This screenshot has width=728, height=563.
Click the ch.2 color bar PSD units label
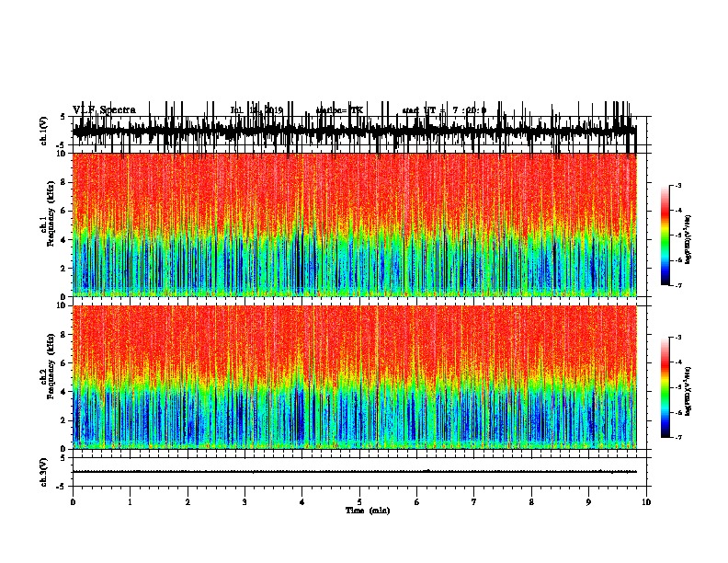point(688,391)
